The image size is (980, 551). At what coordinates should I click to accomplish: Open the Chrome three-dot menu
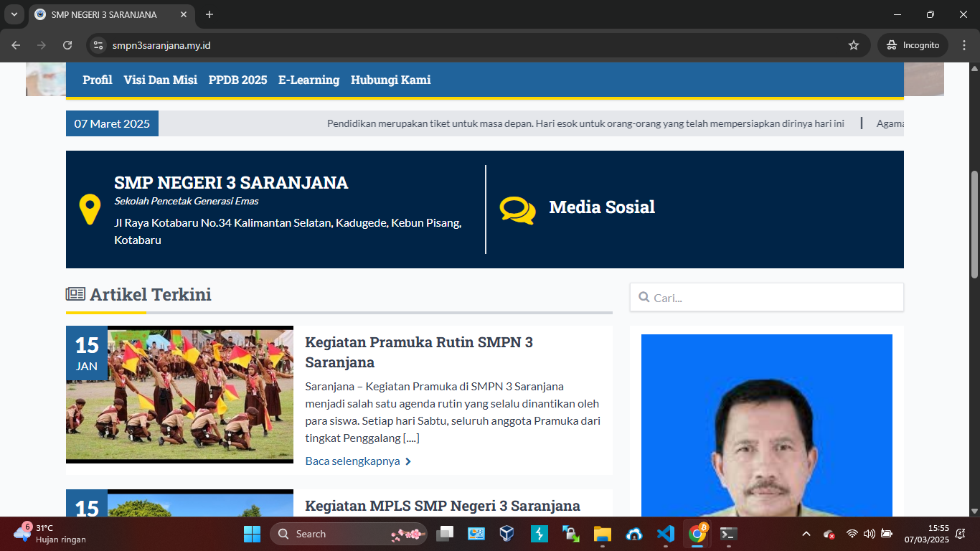[964, 45]
